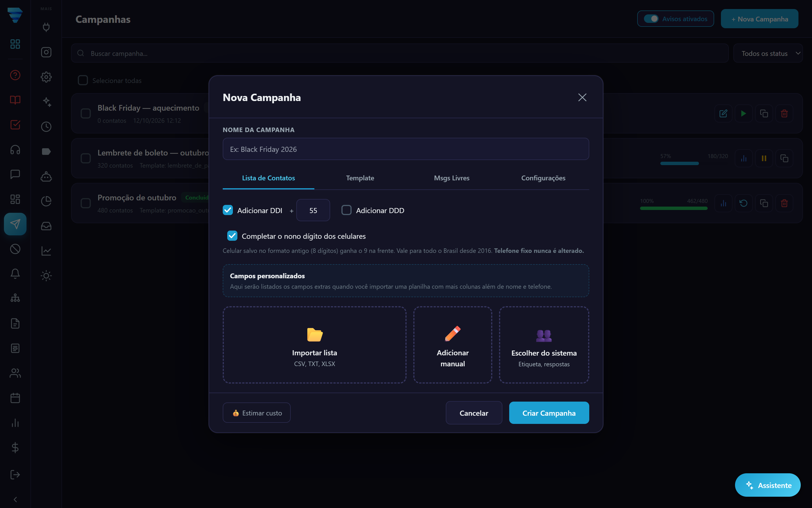
Task: Click the dollar sign billing icon
Action: coord(15,448)
